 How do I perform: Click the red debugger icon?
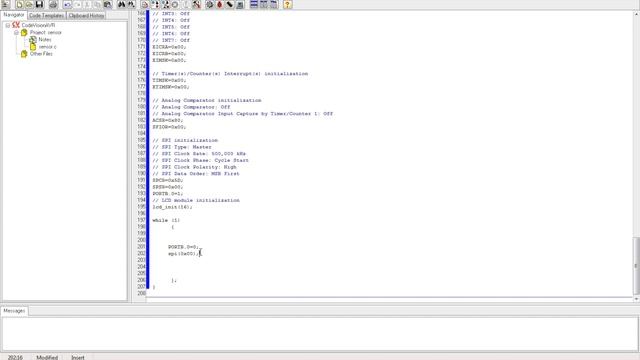[x=220, y=4]
